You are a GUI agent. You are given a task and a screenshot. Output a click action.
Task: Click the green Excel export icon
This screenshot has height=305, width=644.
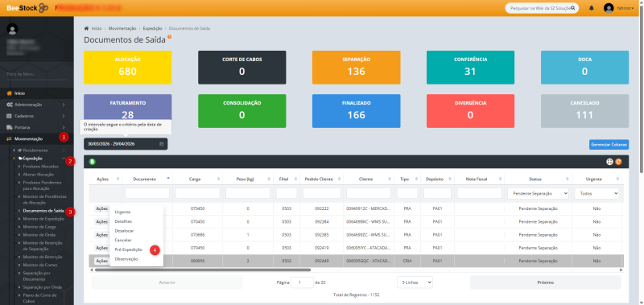92,162
